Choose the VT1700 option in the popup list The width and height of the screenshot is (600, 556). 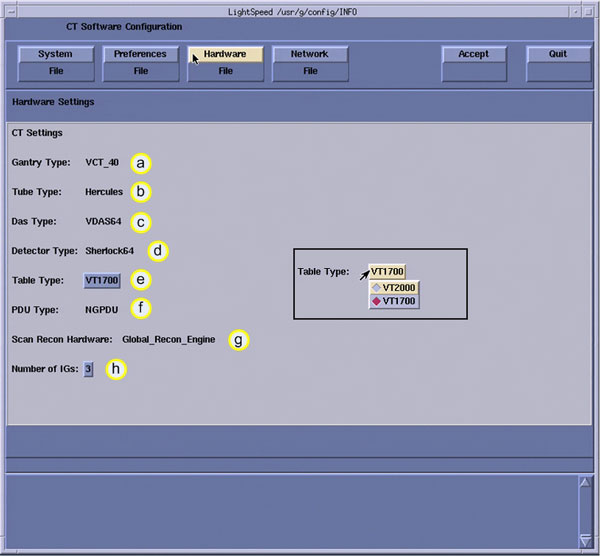click(x=393, y=301)
